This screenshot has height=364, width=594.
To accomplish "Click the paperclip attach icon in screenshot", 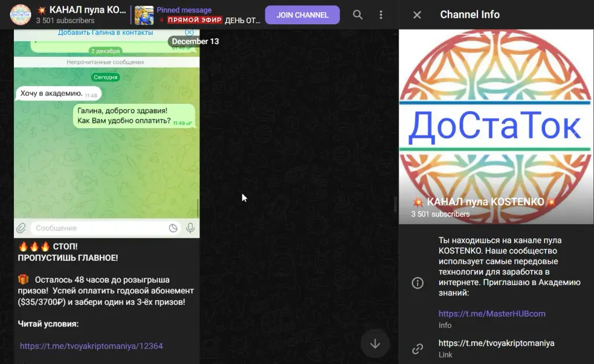I will [x=21, y=228].
